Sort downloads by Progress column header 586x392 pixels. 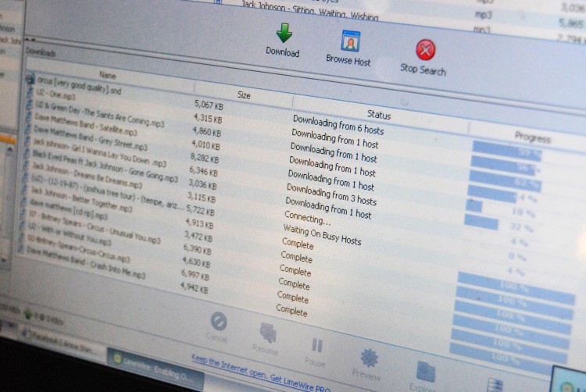(x=532, y=137)
